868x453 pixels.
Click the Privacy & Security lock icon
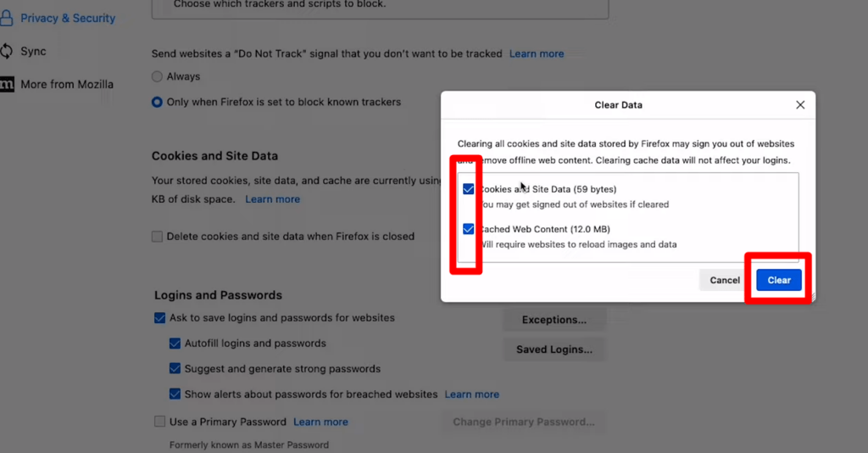coord(6,18)
